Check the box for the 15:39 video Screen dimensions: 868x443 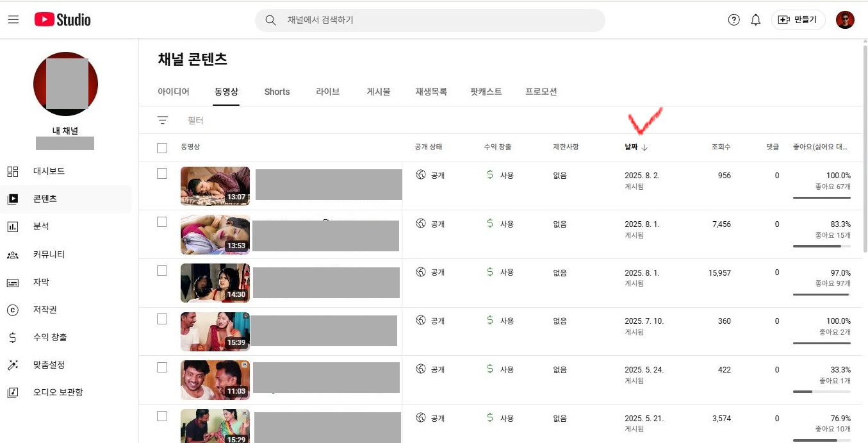click(162, 319)
